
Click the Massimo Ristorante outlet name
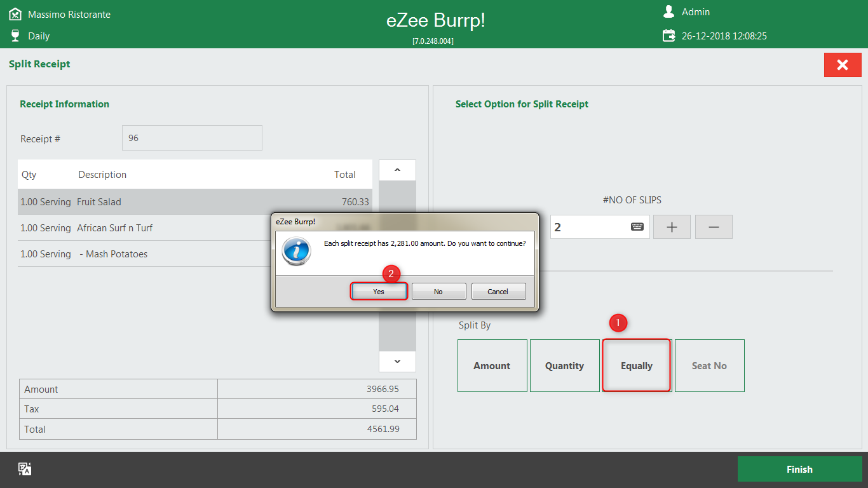(x=69, y=14)
